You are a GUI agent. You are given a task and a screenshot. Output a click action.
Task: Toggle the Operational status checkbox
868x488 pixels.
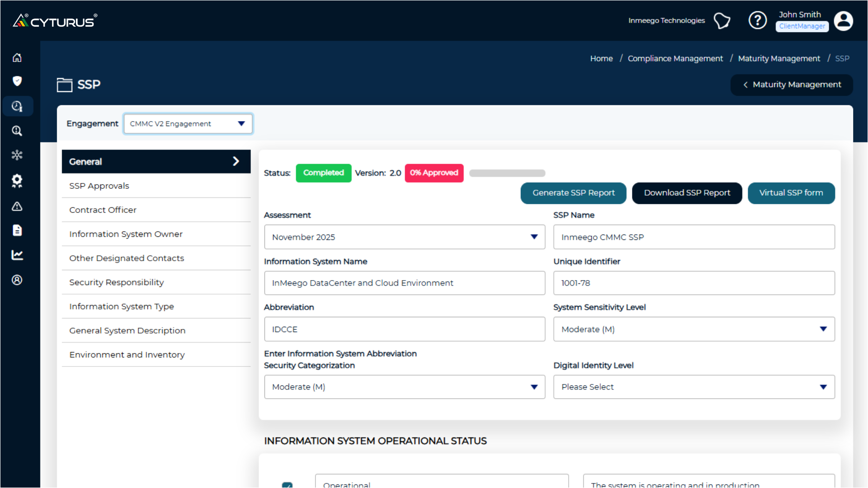[287, 485]
